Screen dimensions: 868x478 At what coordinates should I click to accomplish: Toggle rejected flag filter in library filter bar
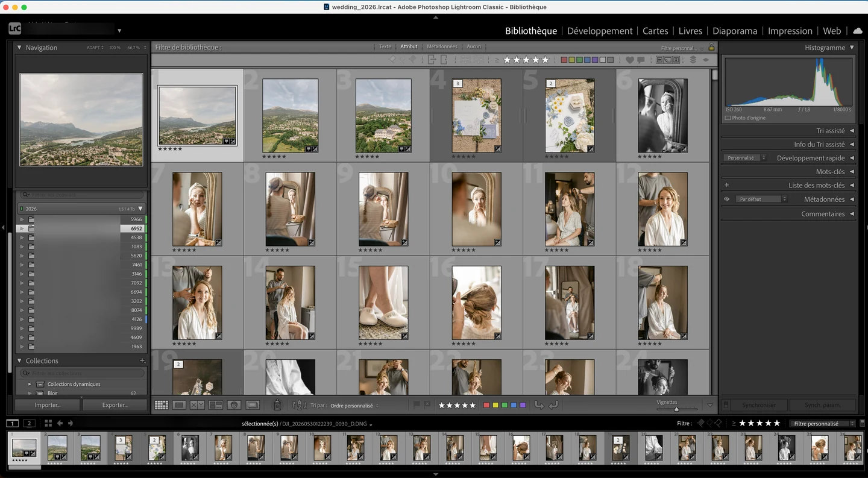click(x=413, y=60)
